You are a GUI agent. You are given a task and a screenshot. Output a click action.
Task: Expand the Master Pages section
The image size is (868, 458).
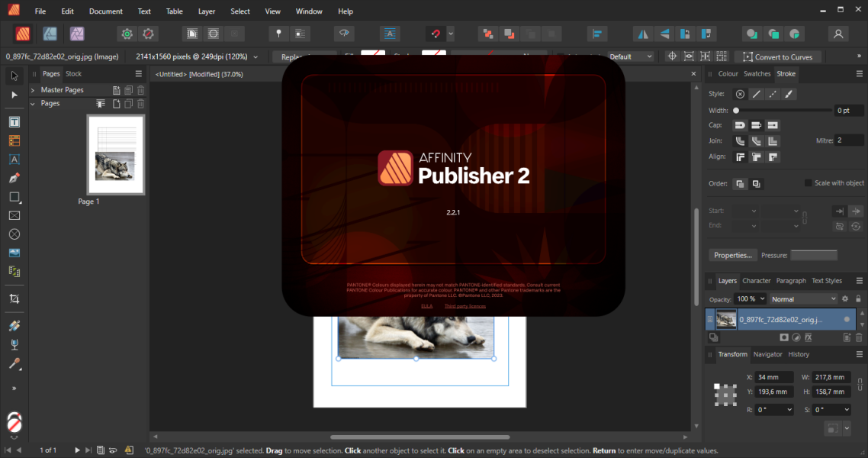(33, 90)
